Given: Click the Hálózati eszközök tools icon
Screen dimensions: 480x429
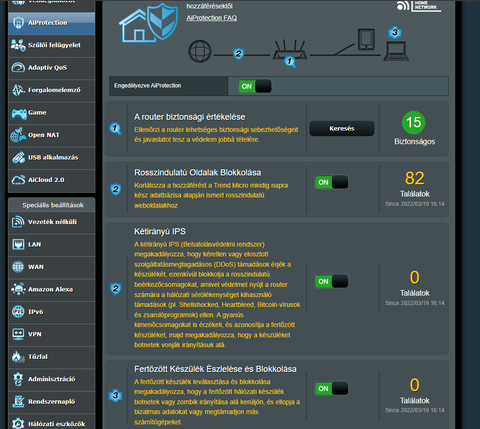Looking at the screenshot, I should (x=18, y=423).
